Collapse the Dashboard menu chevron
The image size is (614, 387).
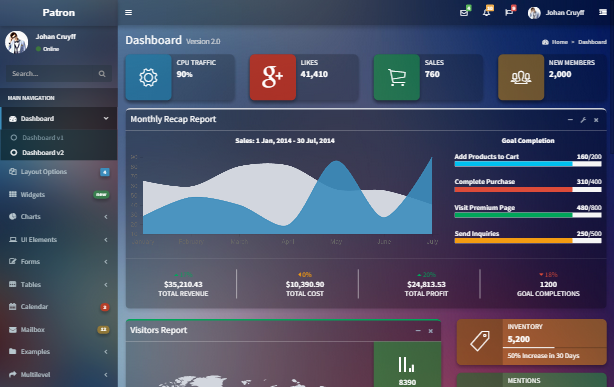pos(106,118)
